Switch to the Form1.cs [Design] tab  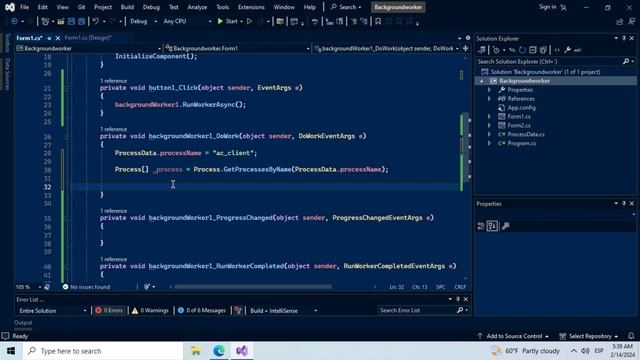[x=88, y=38]
